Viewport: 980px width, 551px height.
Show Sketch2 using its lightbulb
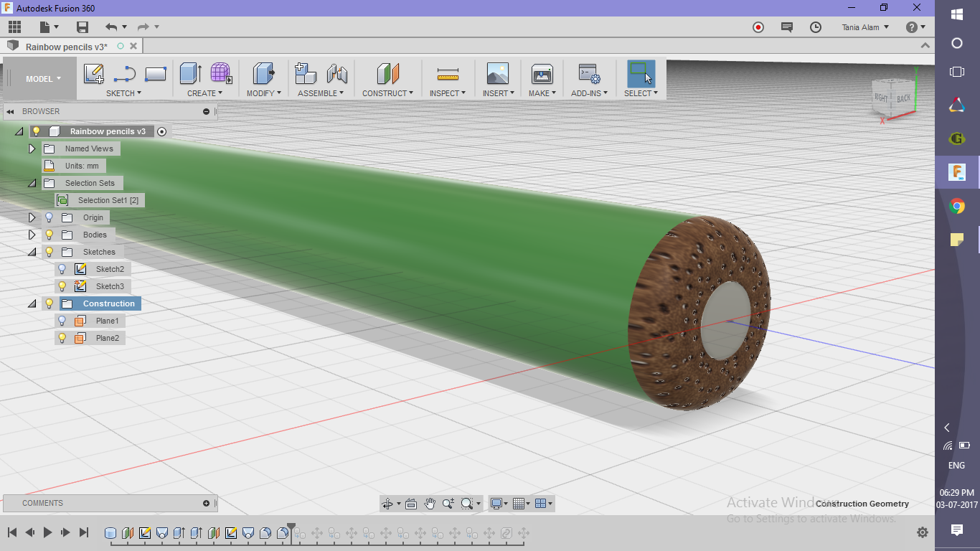coord(62,269)
